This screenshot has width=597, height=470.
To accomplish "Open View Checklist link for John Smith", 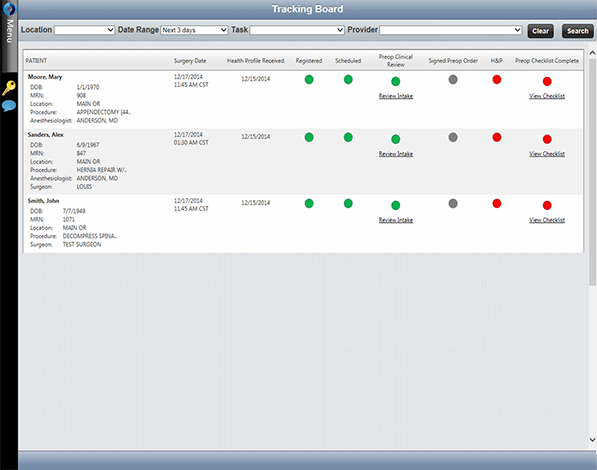I will (547, 220).
